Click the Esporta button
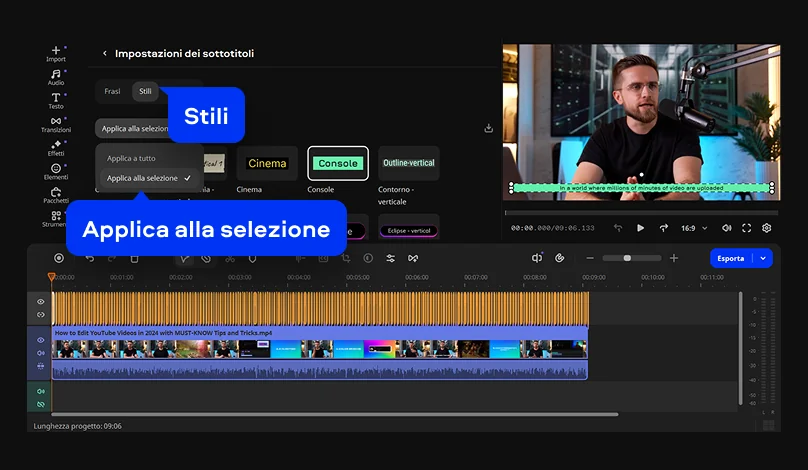This screenshot has height=470, width=808. pos(731,258)
